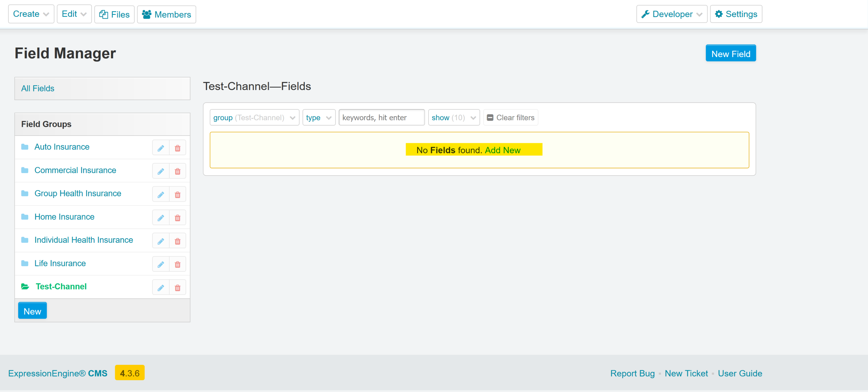Open the Home Insurance group
The image size is (868, 392).
[64, 217]
